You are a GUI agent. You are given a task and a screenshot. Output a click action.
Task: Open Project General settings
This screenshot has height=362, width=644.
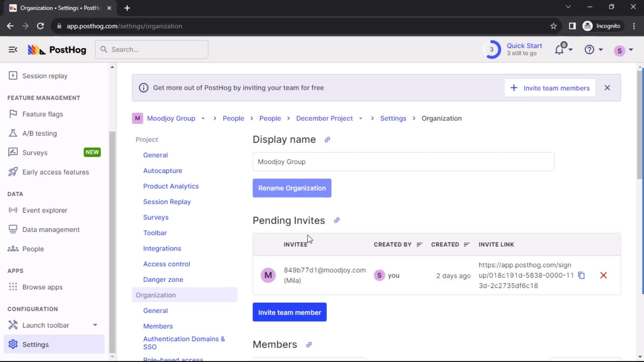coord(155,155)
